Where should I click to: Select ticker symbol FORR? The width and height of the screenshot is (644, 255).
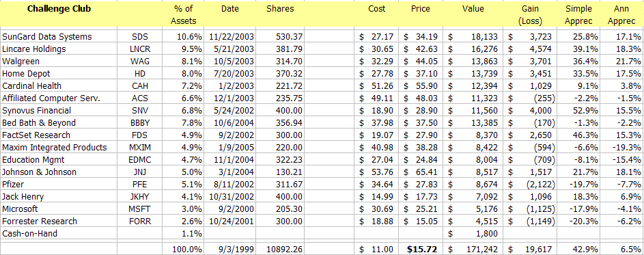pos(140,222)
